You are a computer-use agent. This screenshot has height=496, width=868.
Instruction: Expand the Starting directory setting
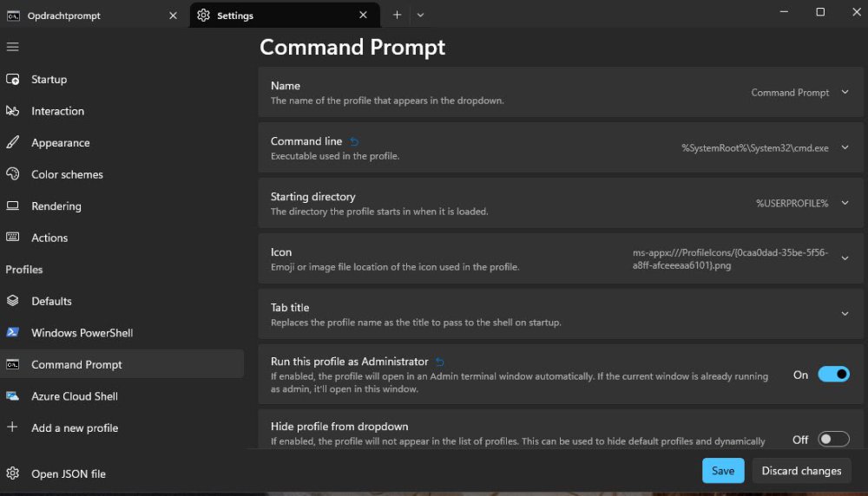(845, 203)
